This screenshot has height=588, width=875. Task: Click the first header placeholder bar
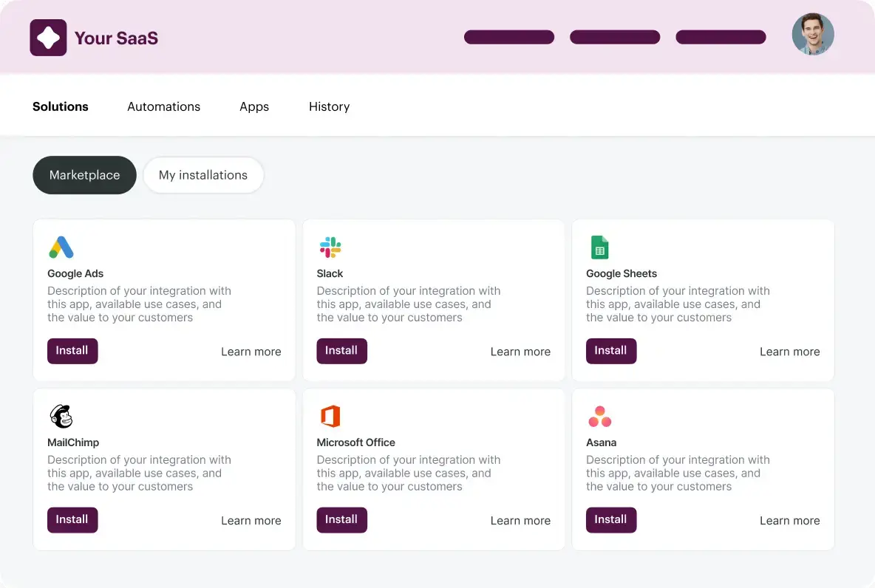point(509,37)
